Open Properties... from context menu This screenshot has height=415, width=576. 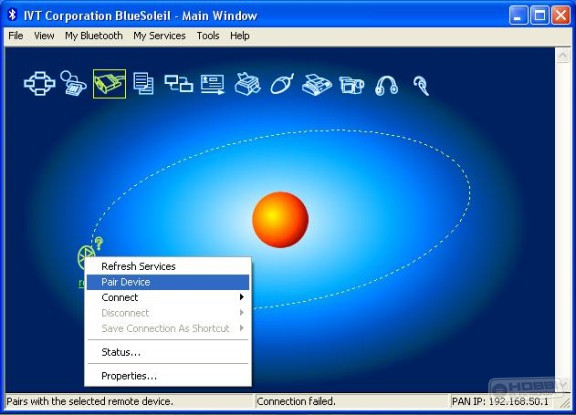[x=168, y=376]
